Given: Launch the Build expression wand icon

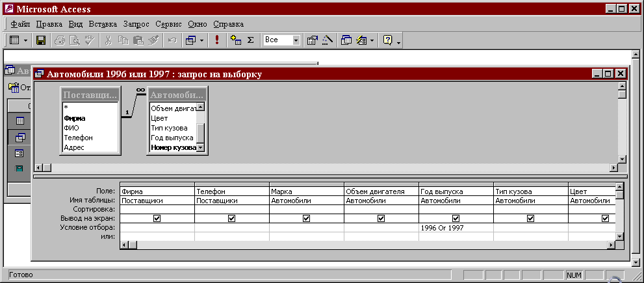Looking at the screenshot, I should pyautogui.click(x=327, y=40).
